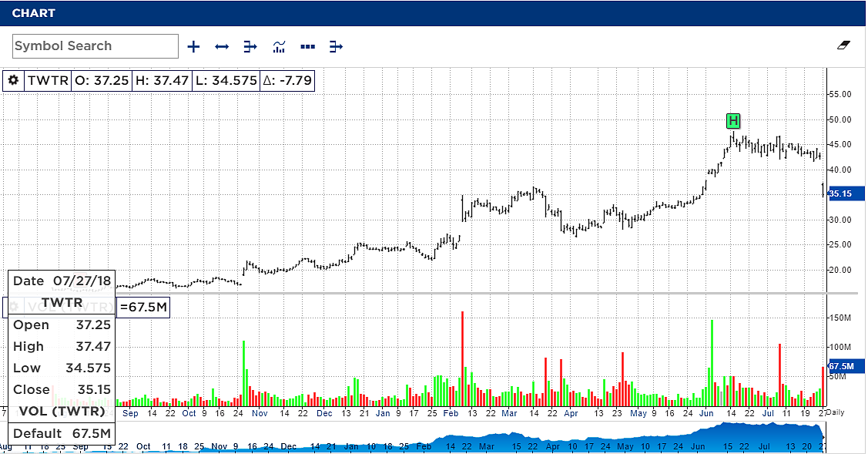Image resolution: width=868 pixels, height=454 pixels.
Task: Click the Nov label on the chart date axis
Action: tap(260, 413)
